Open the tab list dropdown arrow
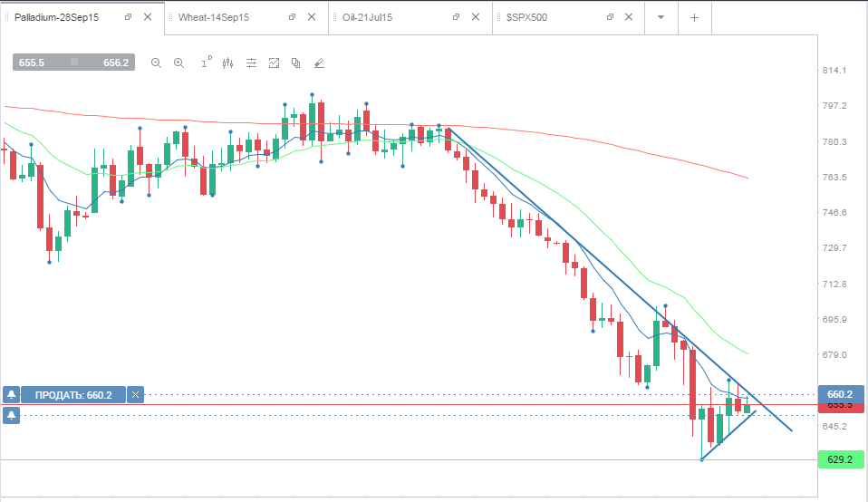This screenshot has height=502, width=868. (x=661, y=17)
